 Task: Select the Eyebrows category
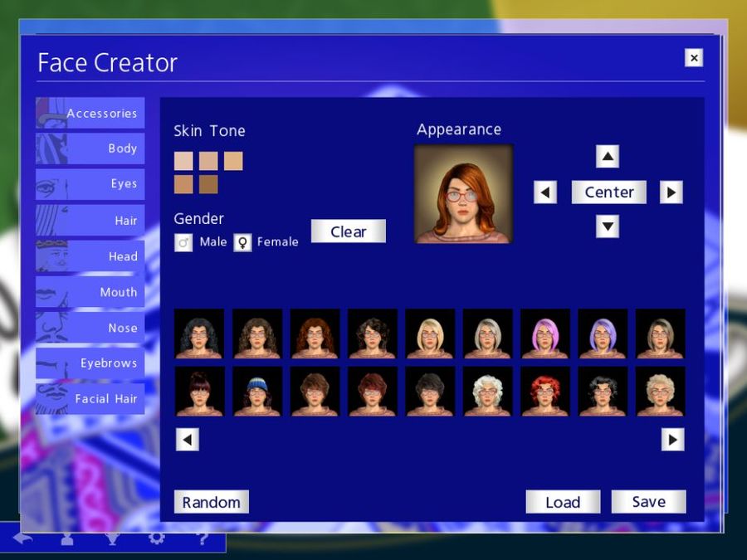point(90,363)
